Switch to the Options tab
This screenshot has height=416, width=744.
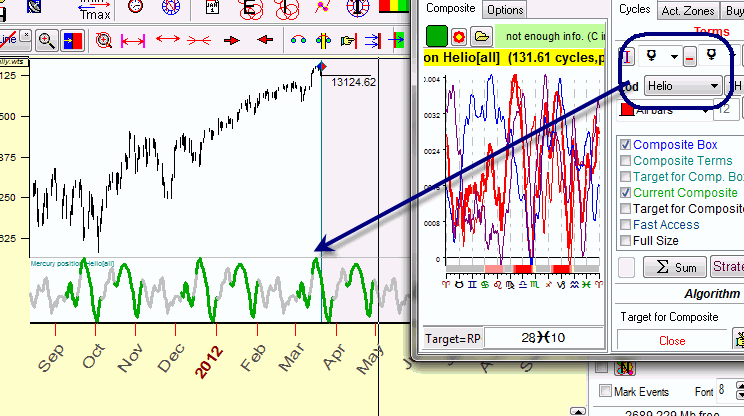[505, 10]
